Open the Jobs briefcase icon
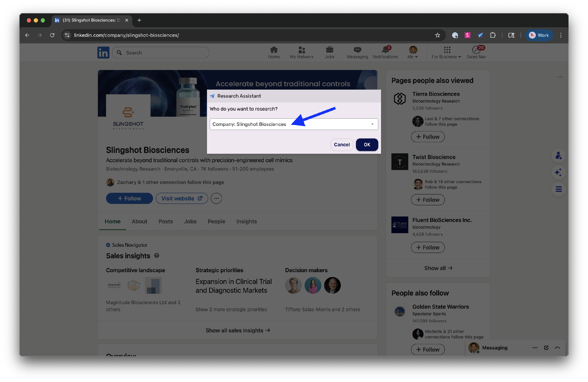Image resolution: width=588 pixels, height=382 pixels. 329,52
